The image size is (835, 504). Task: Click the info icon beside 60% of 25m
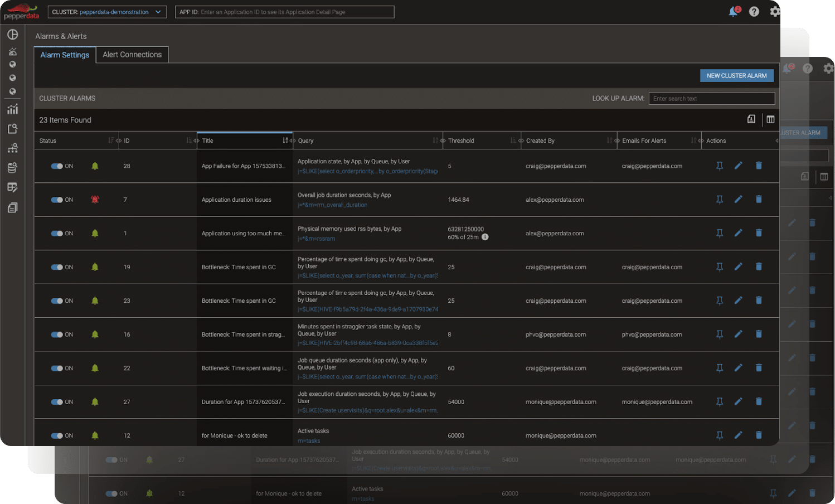point(485,237)
